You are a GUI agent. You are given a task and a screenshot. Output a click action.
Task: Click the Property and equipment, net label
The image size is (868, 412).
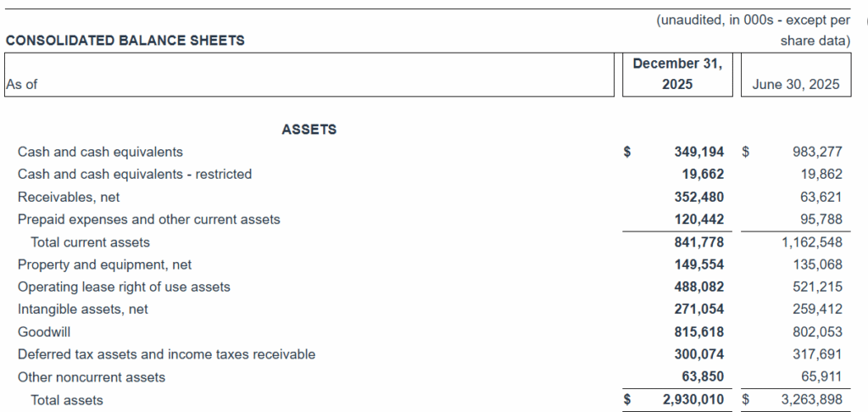(x=105, y=264)
